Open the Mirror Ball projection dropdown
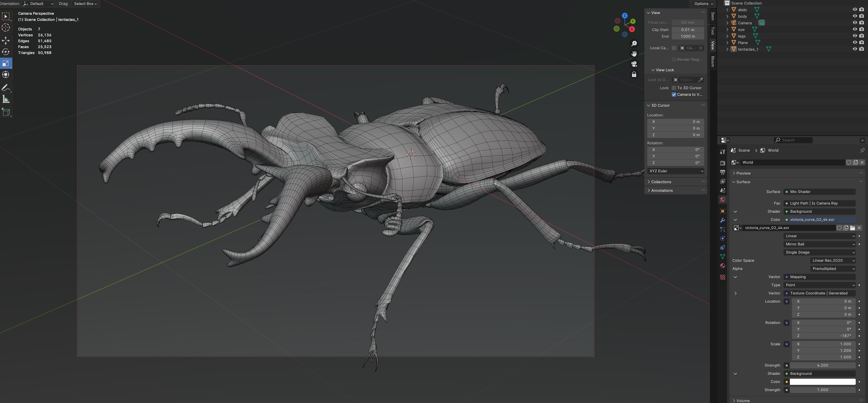Screen dimensions: 868x403 [819, 244]
